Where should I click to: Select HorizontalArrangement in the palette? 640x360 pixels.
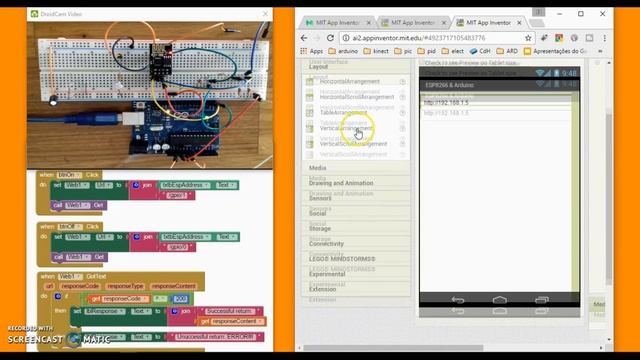(349, 82)
